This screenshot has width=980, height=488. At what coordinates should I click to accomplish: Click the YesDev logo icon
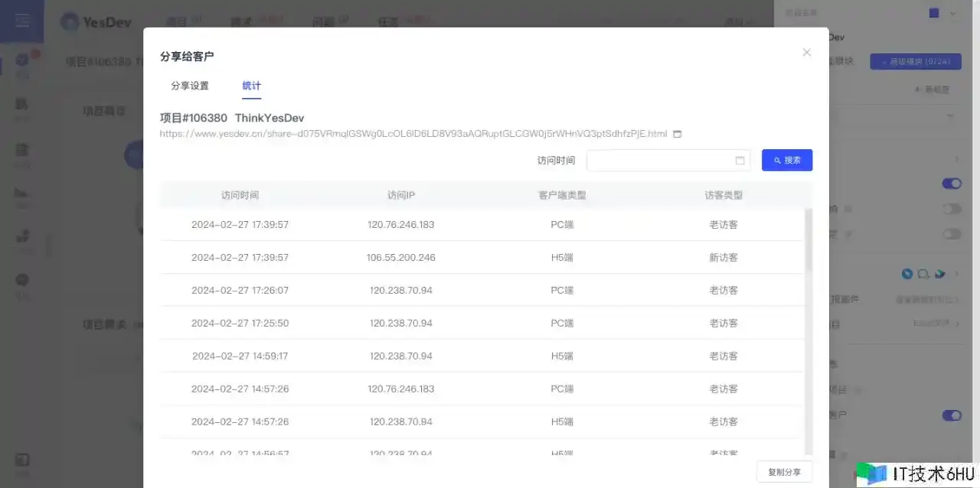pyautogui.click(x=70, y=22)
